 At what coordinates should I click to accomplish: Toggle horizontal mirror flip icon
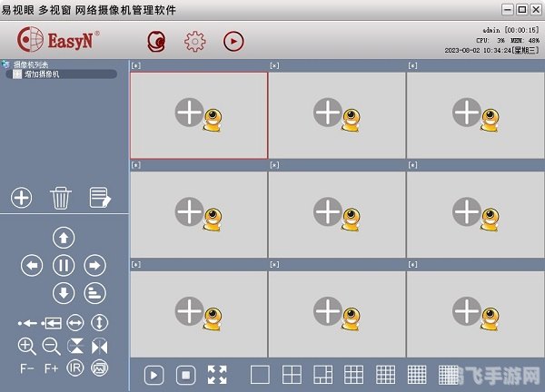[x=100, y=346]
